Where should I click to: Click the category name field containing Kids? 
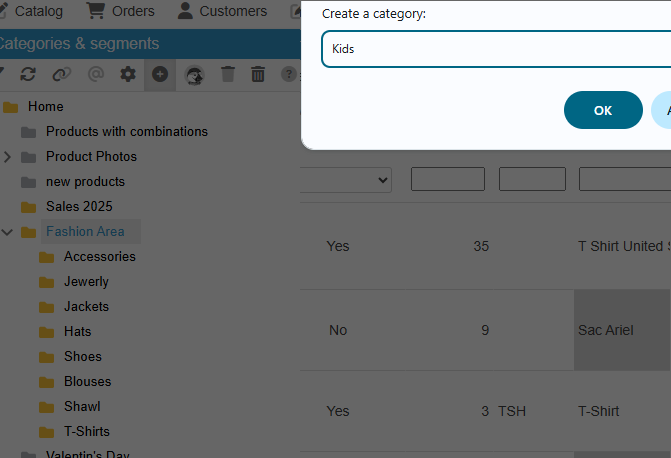click(x=496, y=49)
